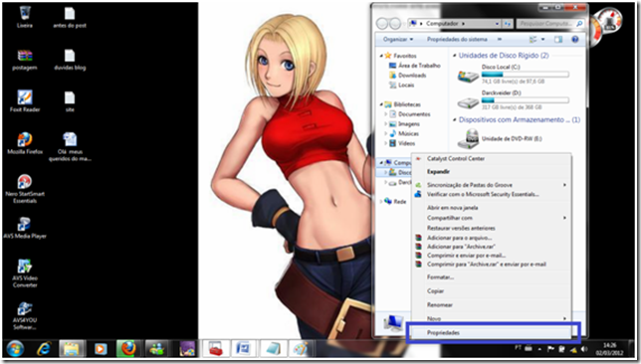Open AVS Video Converter shortcut
The height and width of the screenshot is (364, 641).
click(25, 273)
